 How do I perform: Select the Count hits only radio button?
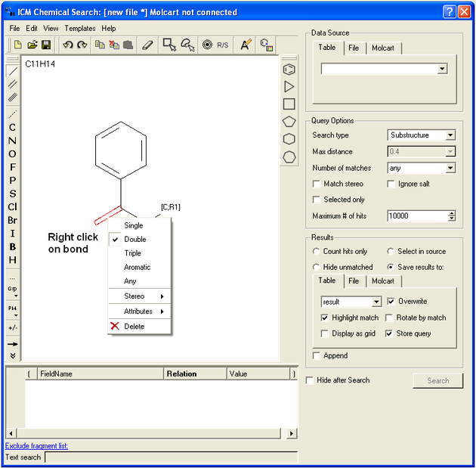click(x=317, y=251)
